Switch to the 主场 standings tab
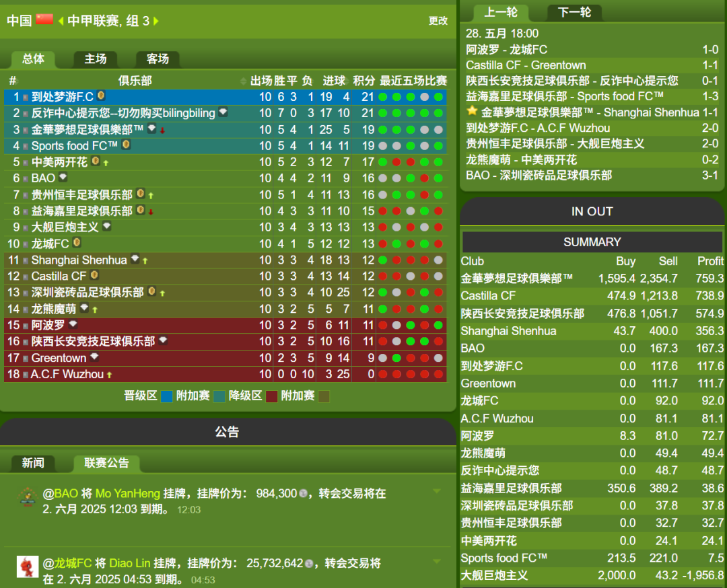 (96, 59)
